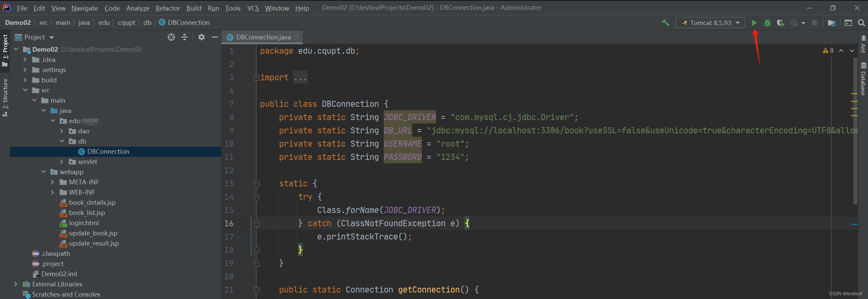Open the Ant tool window
This screenshot has height=299, width=868.
click(x=864, y=44)
